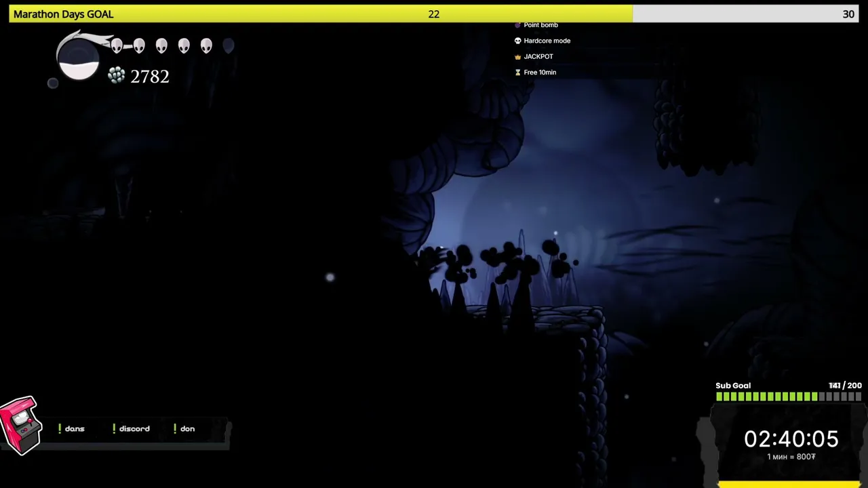Click the Marathon Days GOAL title
868x488 pixels.
pyautogui.click(x=63, y=14)
